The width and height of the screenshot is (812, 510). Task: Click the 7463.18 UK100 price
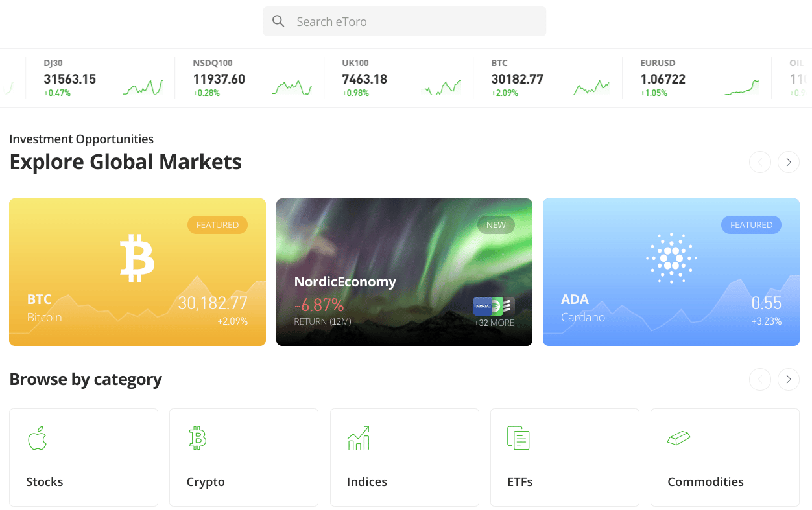click(x=364, y=79)
